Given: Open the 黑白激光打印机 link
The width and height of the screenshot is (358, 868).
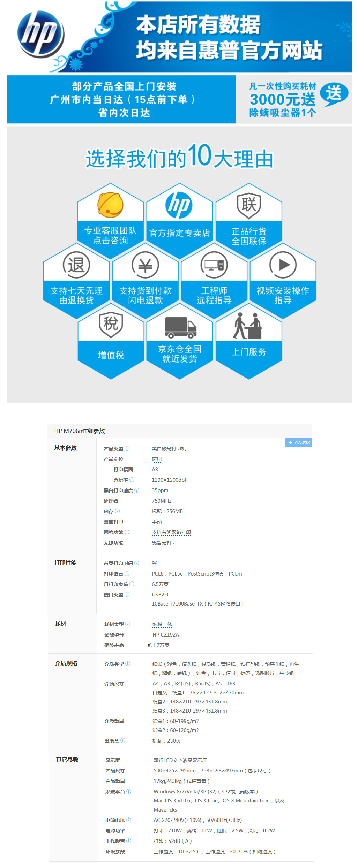Looking at the screenshot, I should [x=169, y=449].
